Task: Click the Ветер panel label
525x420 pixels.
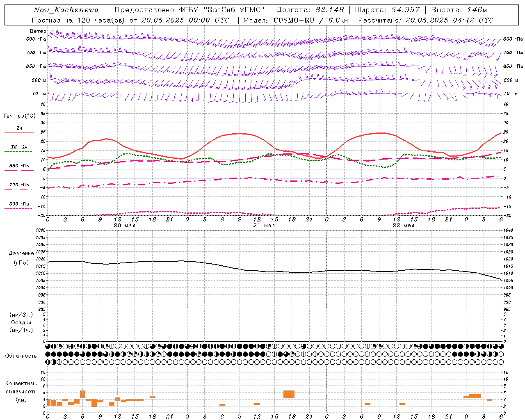Action: pos(38,31)
